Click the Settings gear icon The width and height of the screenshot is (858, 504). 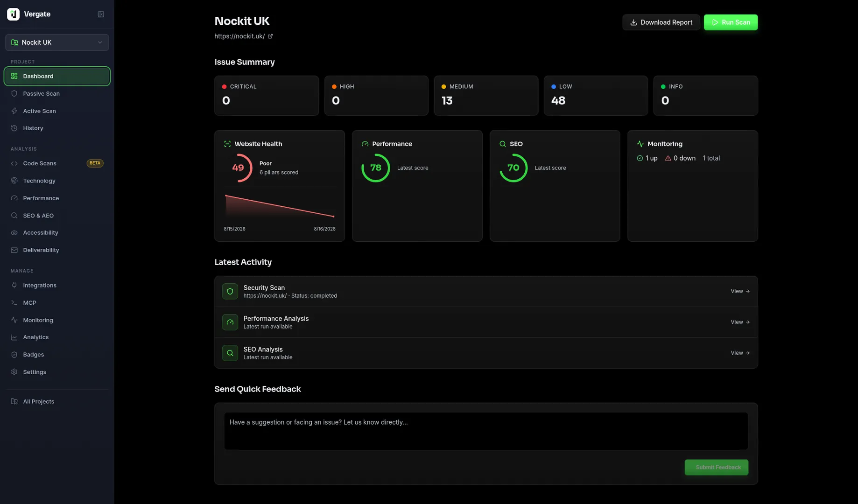click(x=14, y=372)
